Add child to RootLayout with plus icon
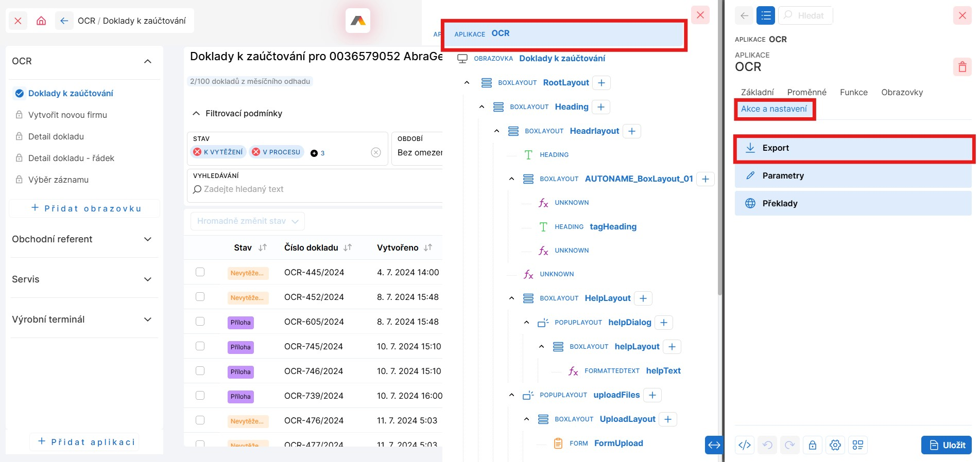This screenshot has height=462, width=980. [601, 83]
